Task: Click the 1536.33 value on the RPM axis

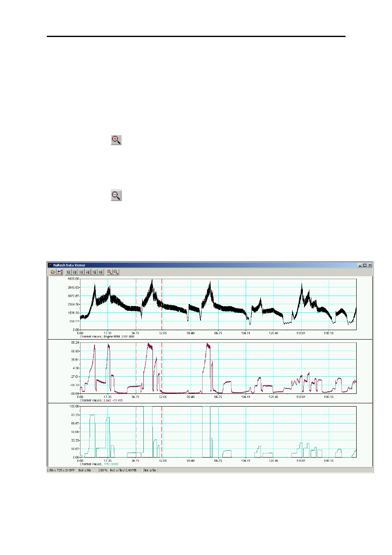Action: click(x=74, y=313)
